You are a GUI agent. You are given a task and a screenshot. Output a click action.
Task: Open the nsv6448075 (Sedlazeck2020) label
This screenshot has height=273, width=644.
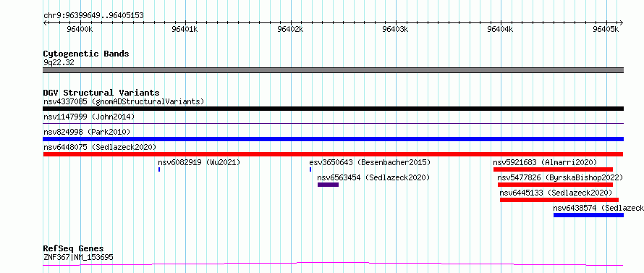pyautogui.click(x=100, y=147)
